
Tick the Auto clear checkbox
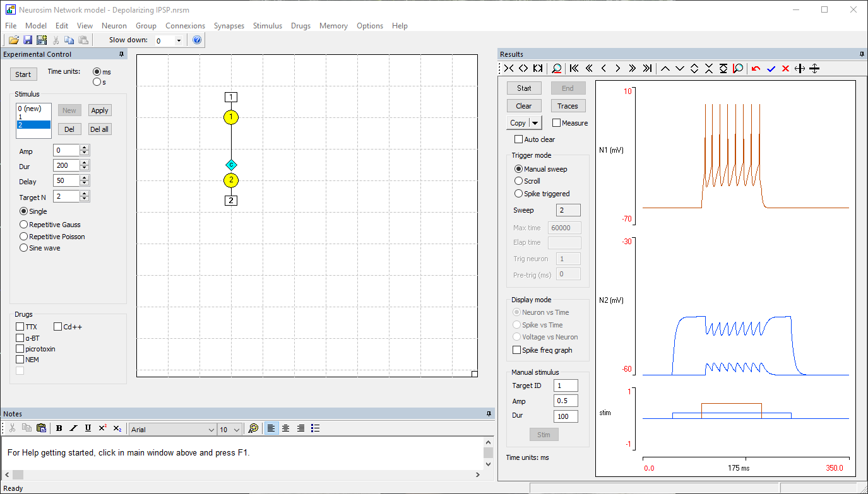[519, 139]
